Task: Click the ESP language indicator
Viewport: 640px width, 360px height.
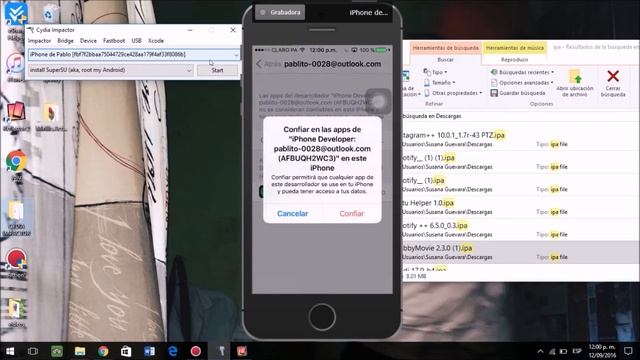Action: (577, 351)
